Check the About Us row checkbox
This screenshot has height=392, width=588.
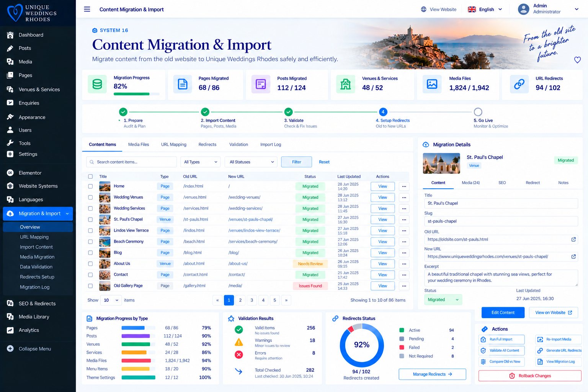[90, 264]
